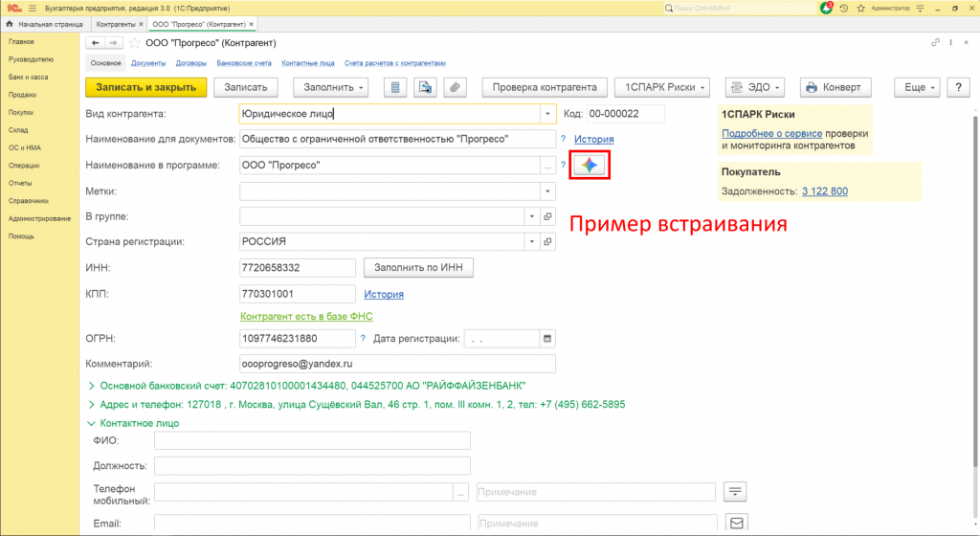The width and height of the screenshot is (980, 536).
Task: Click the document list icon button in toolbar
Action: point(395,87)
